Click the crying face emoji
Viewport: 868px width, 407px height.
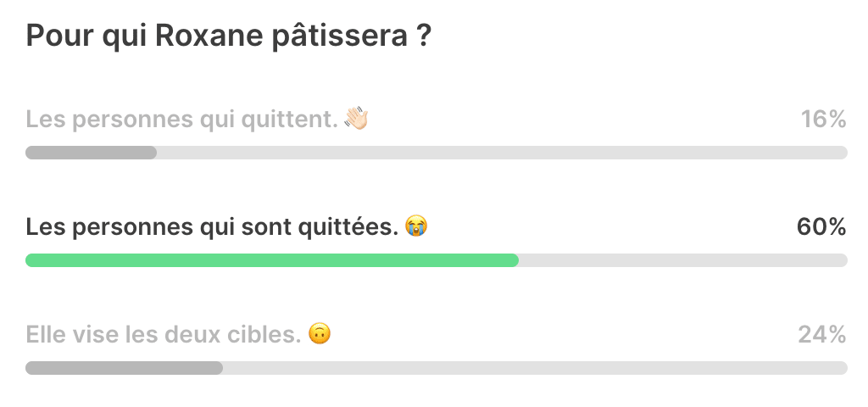416,226
